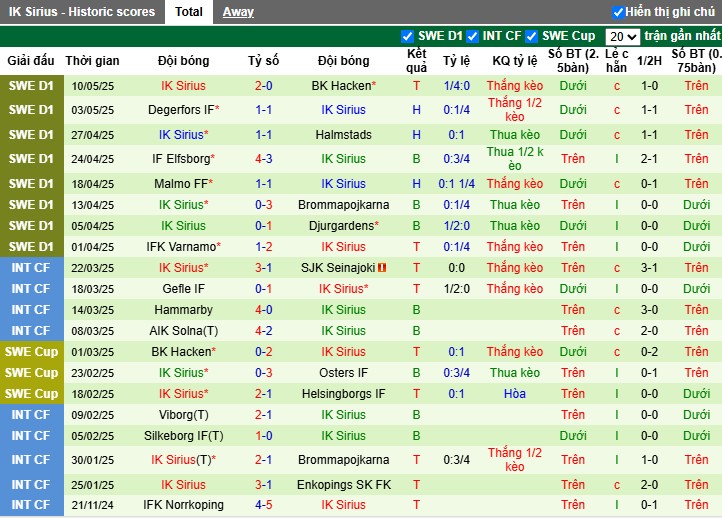Click the Thời gian column header
Screen dimensions: 722x518
coord(92,60)
